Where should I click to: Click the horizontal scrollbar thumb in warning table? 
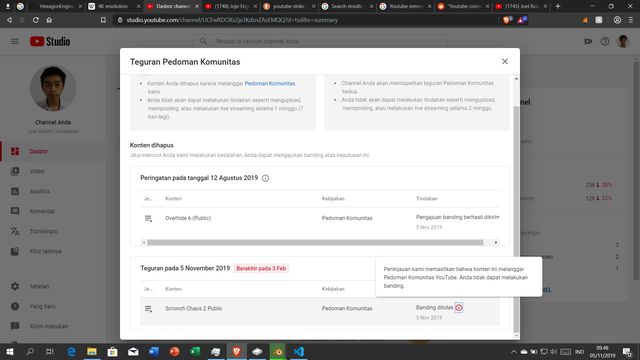pos(315,242)
